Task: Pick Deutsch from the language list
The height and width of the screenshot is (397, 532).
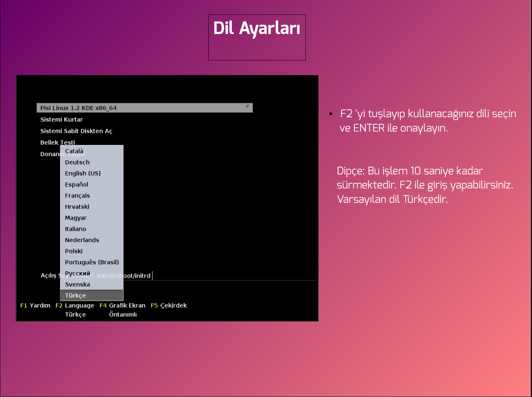Action: point(92,162)
